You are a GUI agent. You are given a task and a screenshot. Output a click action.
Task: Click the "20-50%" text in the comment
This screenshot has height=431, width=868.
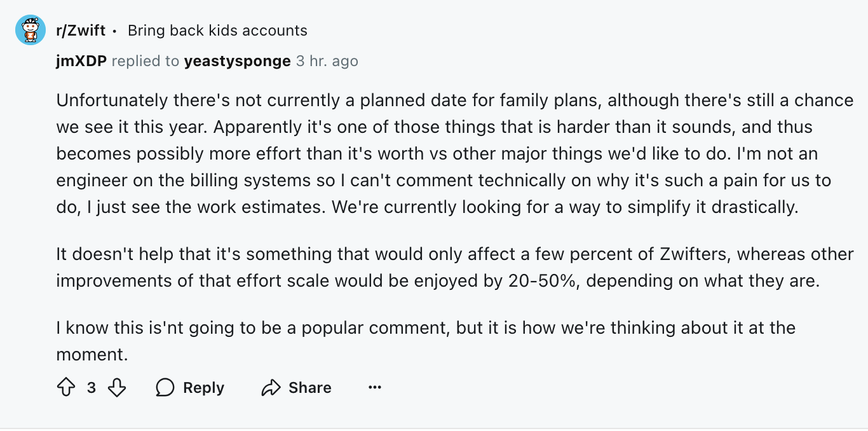pyautogui.click(x=543, y=281)
